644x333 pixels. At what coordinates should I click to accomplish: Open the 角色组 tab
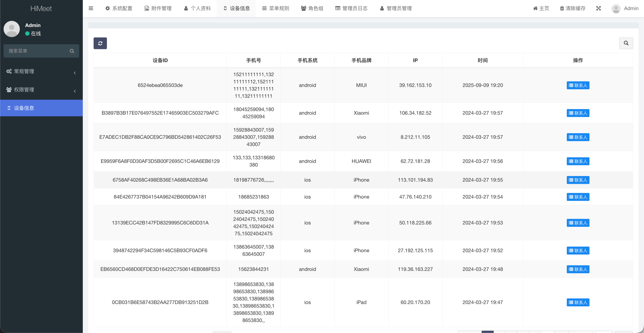(312, 8)
